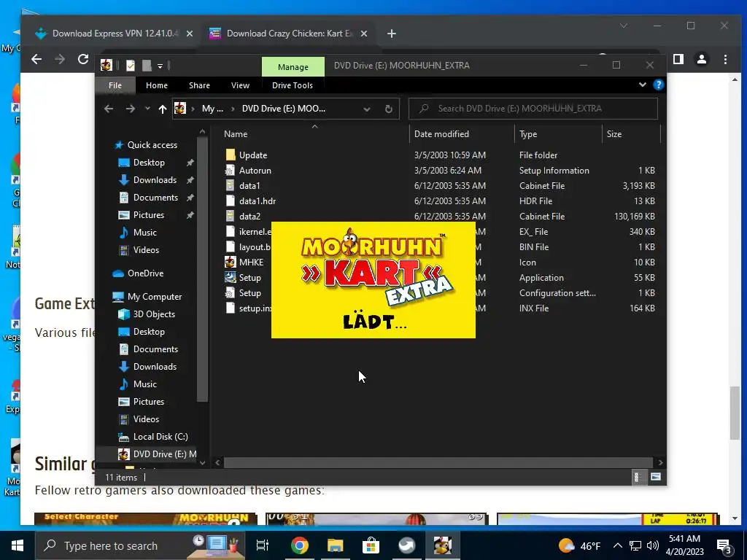The width and height of the screenshot is (747, 560).
Task: Open Chrome from the taskbar
Action: coord(299,545)
